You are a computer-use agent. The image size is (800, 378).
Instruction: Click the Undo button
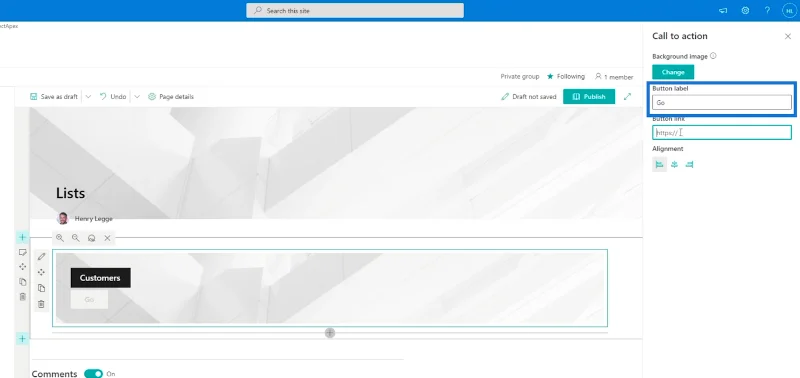pos(113,96)
